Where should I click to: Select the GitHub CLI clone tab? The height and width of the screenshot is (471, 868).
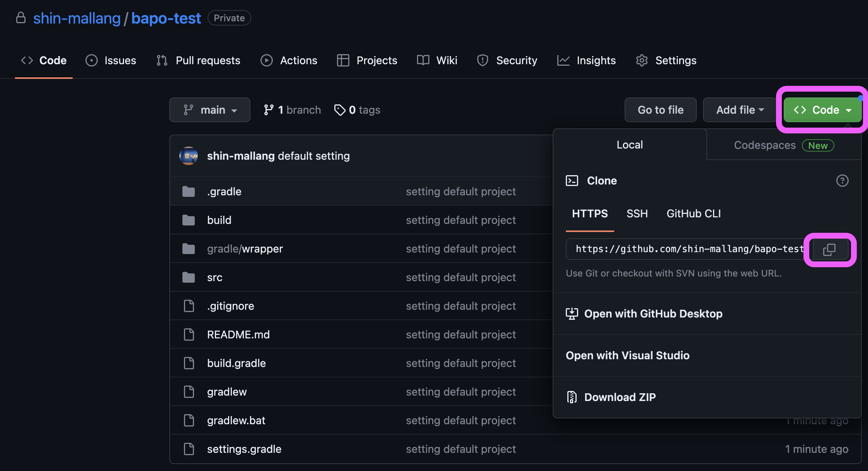point(693,213)
